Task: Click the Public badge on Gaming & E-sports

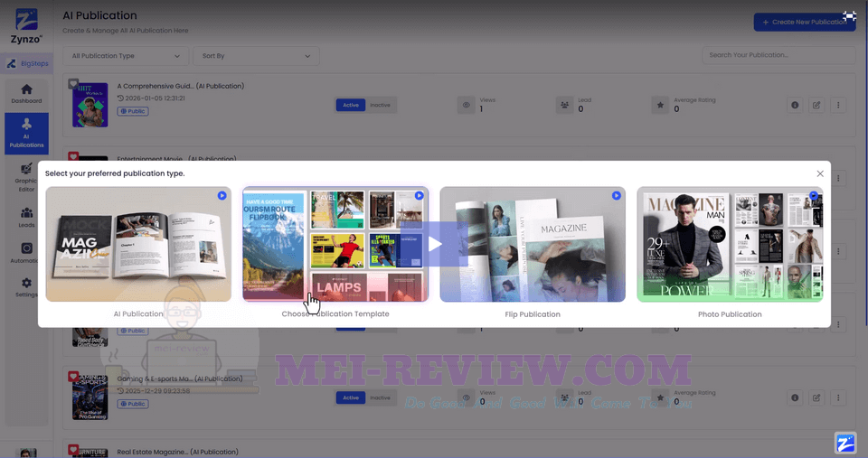Action: click(x=133, y=404)
